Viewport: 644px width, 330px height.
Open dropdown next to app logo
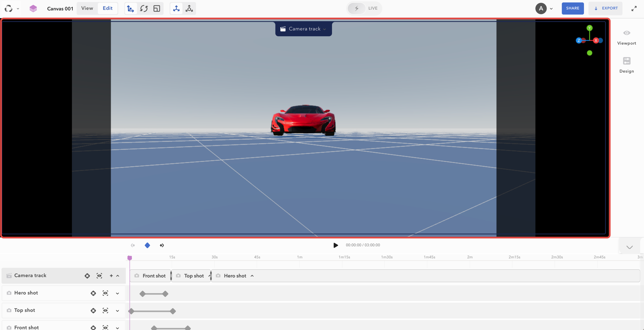point(18,9)
